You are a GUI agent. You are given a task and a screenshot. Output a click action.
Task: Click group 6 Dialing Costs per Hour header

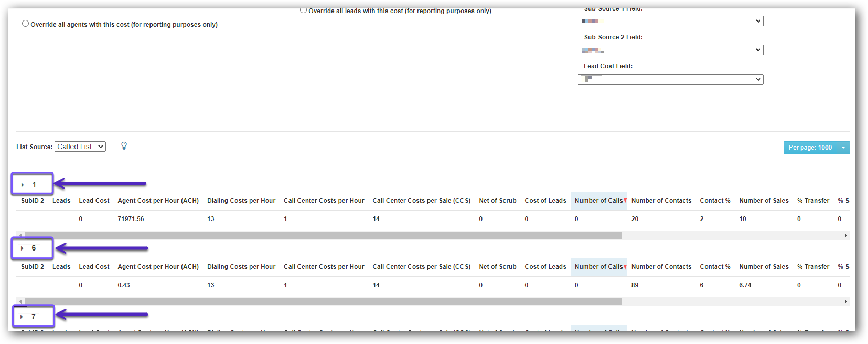coord(241,267)
